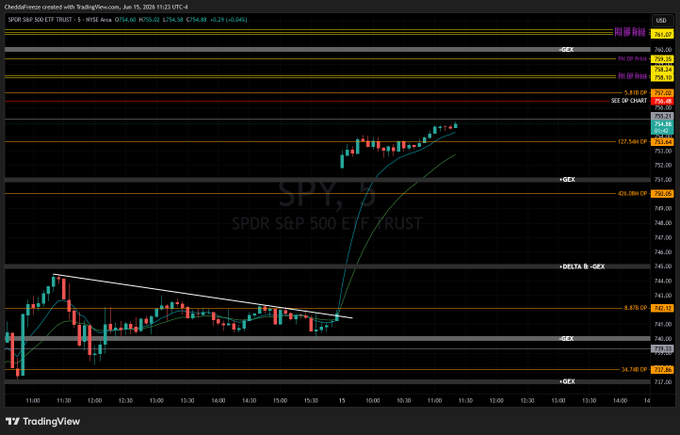Image resolution: width=680 pixels, height=435 pixels.
Task: Select the white descending trendline
Action: click(x=203, y=296)
